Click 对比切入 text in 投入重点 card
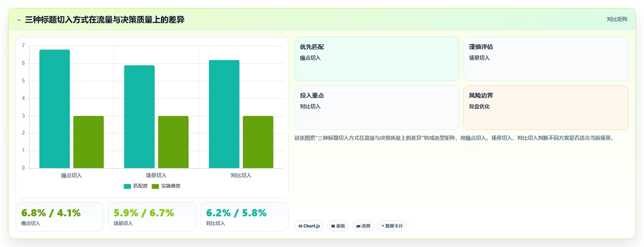 click(310, 106)
